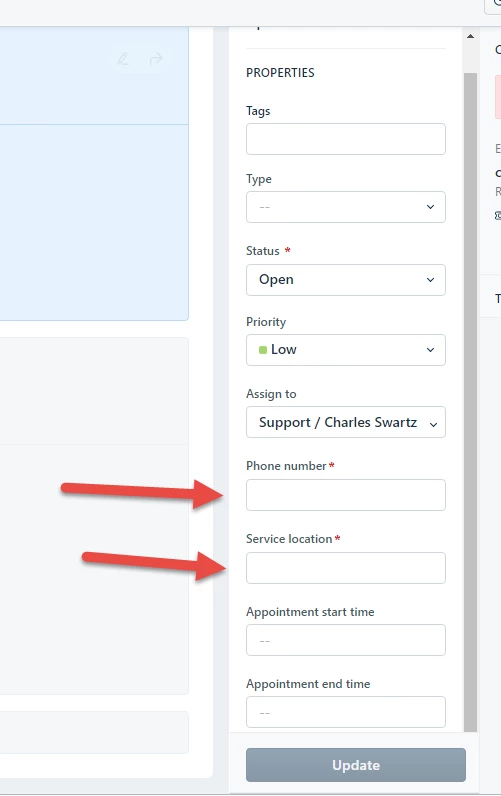Open the Type dropdown showing dashes
The height and width of the screenshot is (796, 501).
tap(346, 207)
